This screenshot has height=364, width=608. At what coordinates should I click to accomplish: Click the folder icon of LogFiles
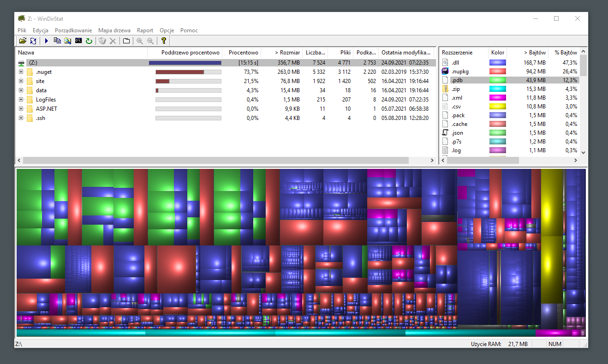(x=30, y=100)
